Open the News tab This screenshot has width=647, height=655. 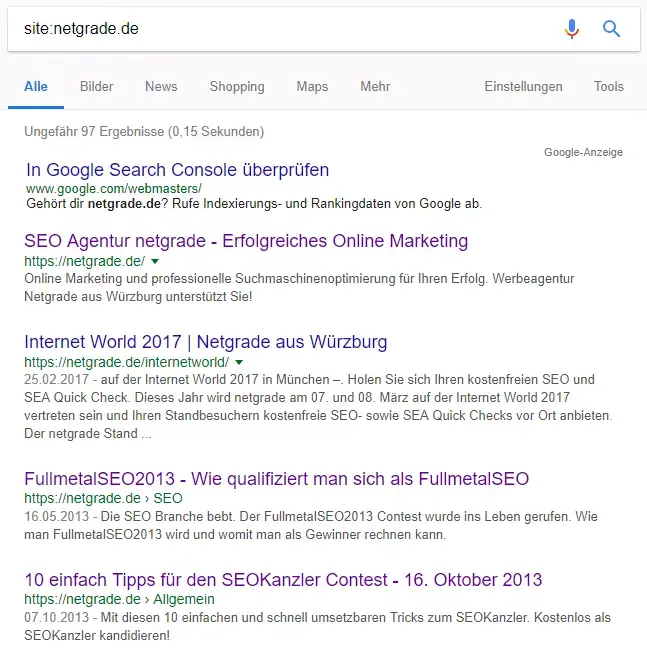161,87
